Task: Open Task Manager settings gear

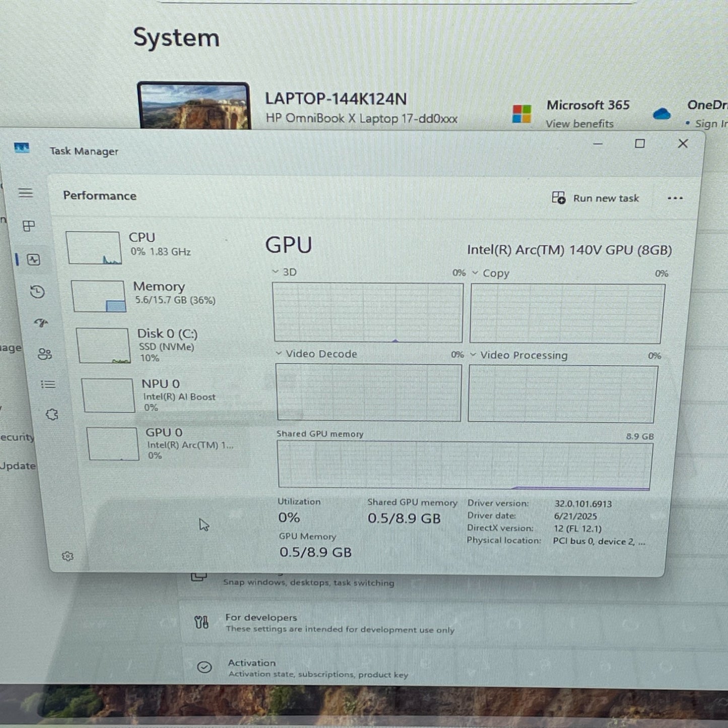Action: (67, 556)
